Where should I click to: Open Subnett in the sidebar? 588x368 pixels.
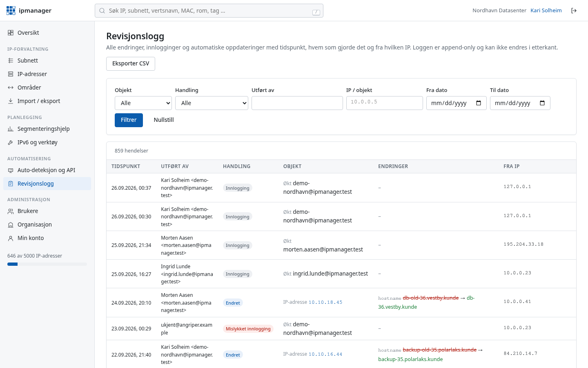[x=47, y=61]
